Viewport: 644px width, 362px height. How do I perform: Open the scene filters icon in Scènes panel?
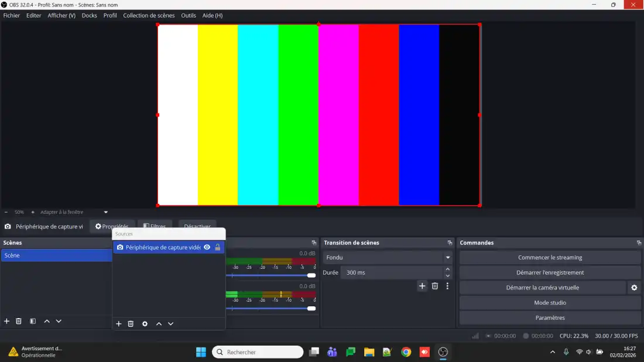coord(33,321)
